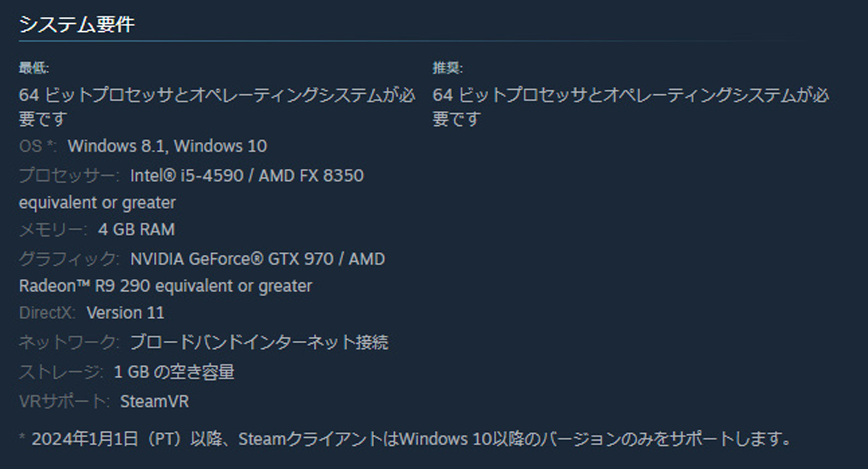Click the システム要件 section heading
This screenshot has width=868, height=469.
click(x=77, y=25)
